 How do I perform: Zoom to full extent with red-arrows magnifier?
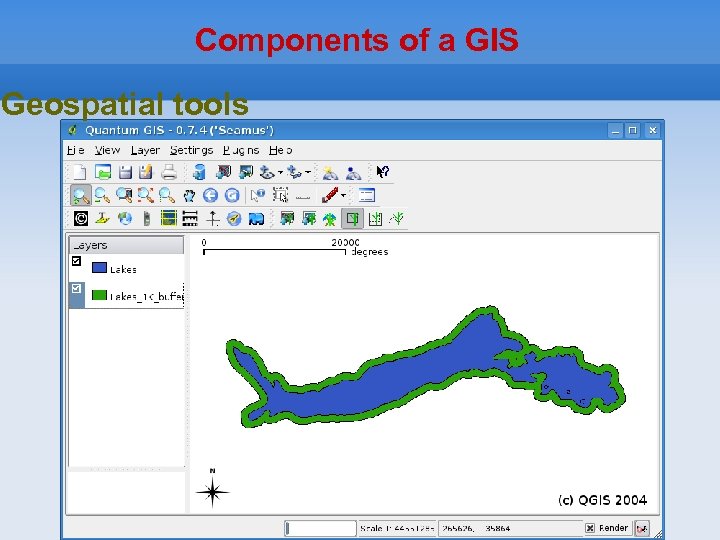146,196
